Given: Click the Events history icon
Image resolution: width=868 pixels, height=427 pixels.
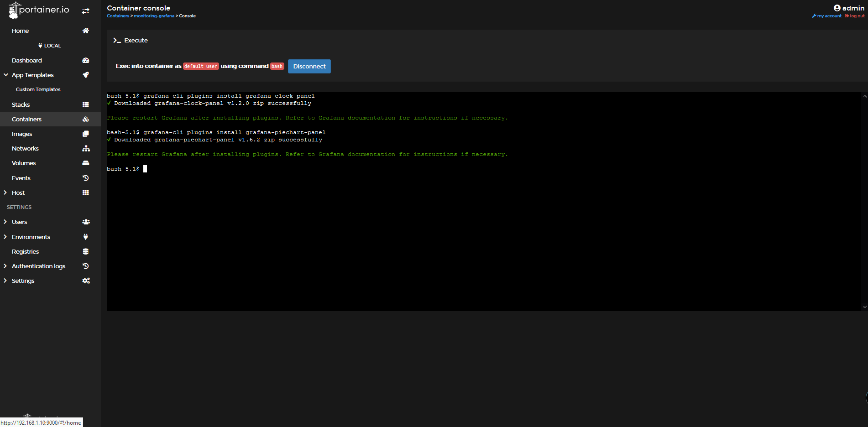Looking at the screenshot, I should (85, 178).
